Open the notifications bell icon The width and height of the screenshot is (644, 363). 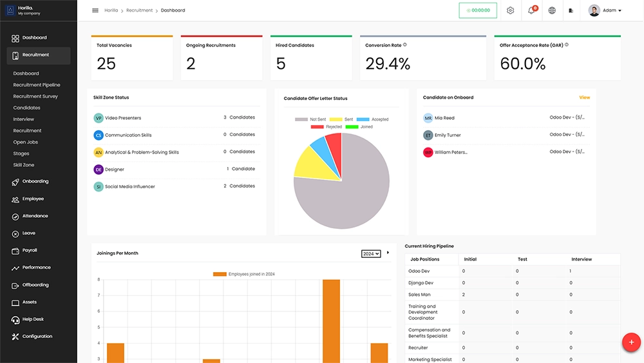tap(531, 10)
